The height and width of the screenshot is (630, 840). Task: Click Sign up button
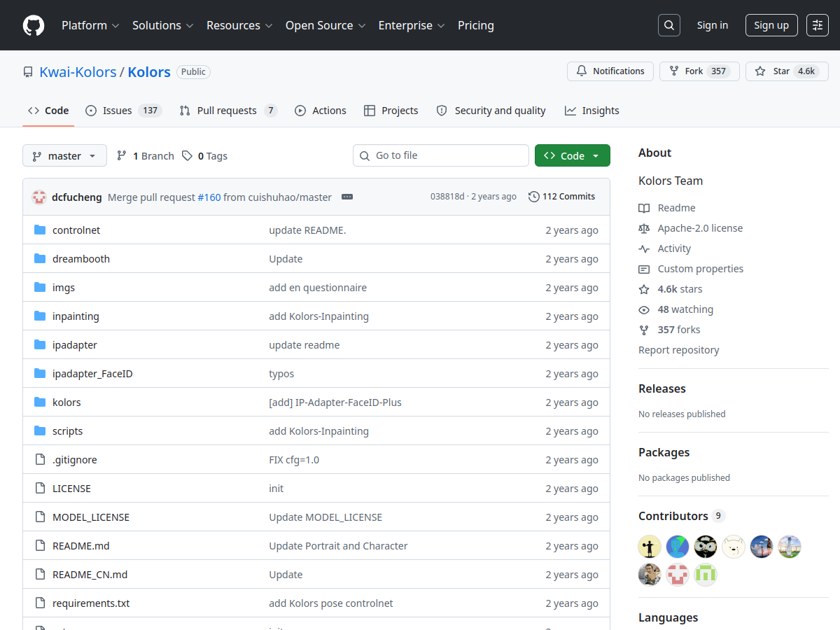click(x=771, y=24)
